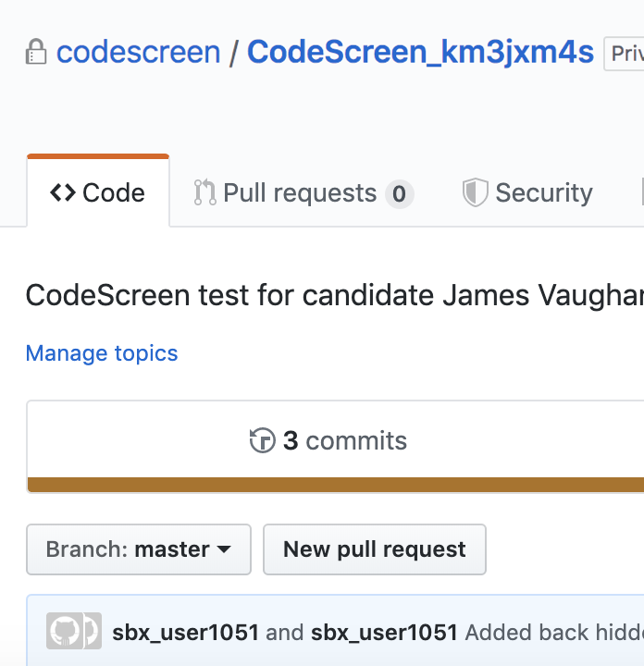Click the Pull requests count badge
Screen dimensions: 644x666
(x=399, y=193)
